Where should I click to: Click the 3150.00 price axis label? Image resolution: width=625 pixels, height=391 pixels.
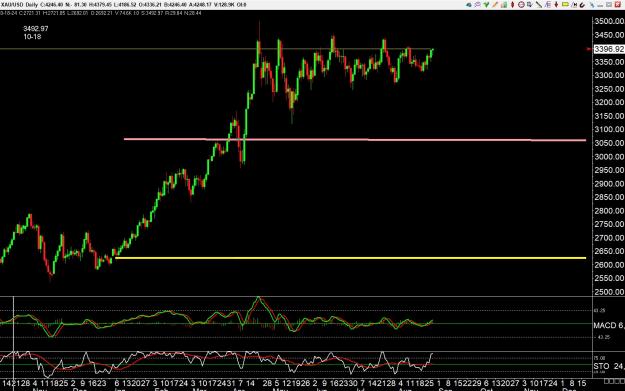point(609,116)
